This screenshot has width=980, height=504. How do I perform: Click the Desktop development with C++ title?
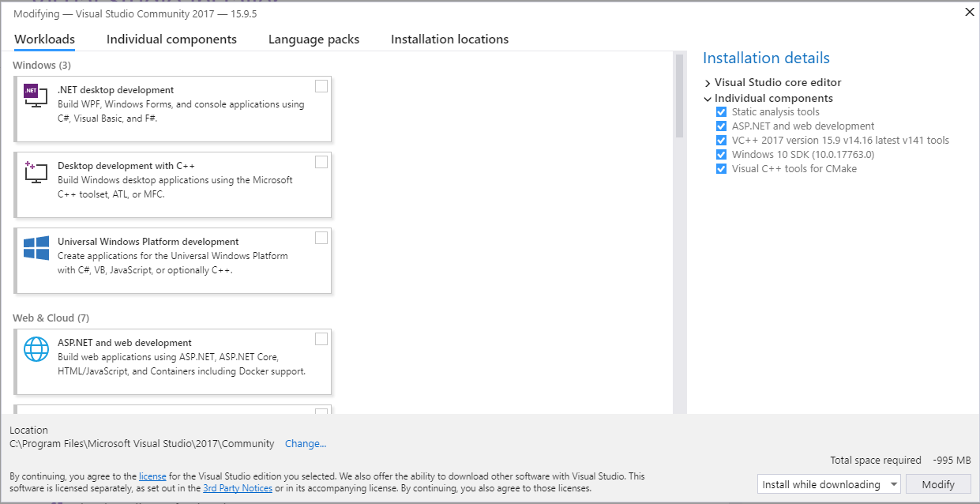point(126,166)
